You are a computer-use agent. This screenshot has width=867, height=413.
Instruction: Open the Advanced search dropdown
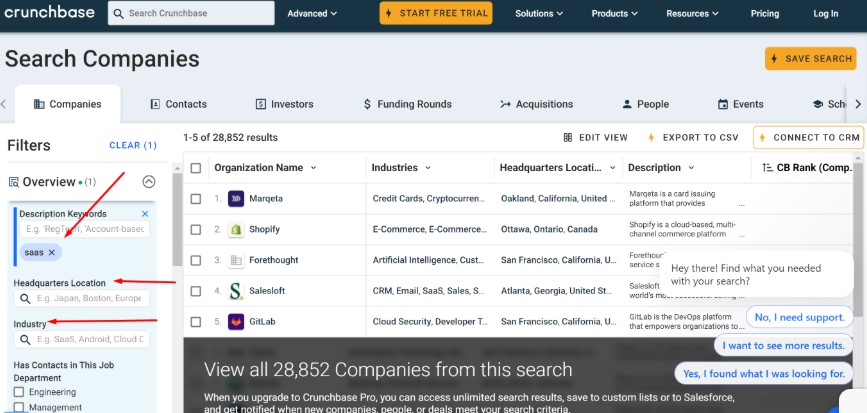[312, 14]
